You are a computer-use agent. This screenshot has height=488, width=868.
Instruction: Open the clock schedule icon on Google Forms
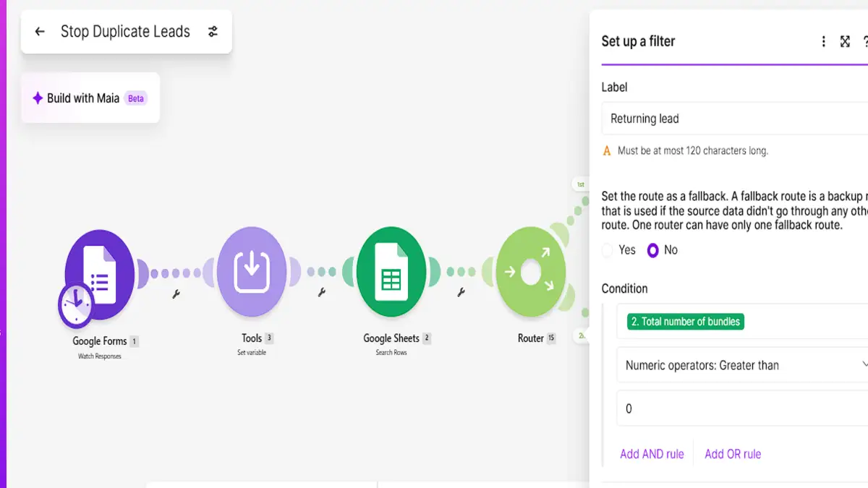pos(76,304)
